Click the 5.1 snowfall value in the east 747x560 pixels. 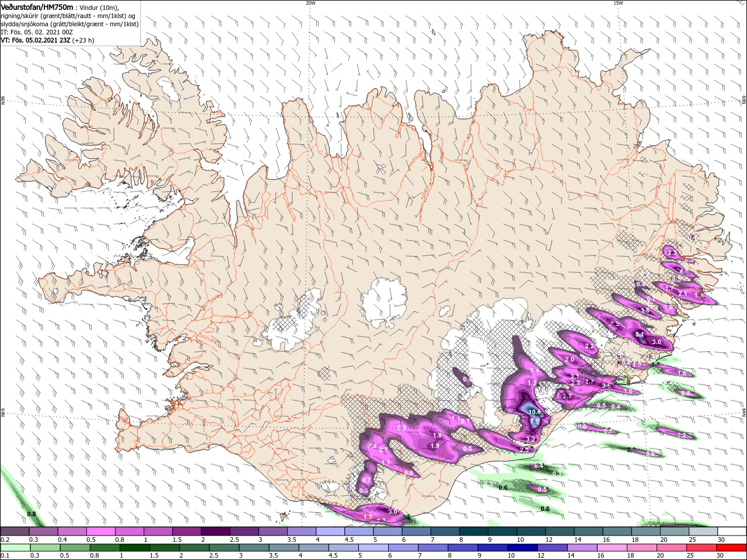pos(640,334)
